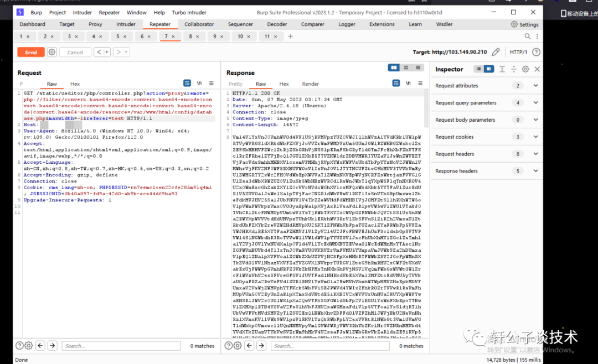Screen dimensions: 598x364
Task: Click request search input field
Action: click(121, 346)
